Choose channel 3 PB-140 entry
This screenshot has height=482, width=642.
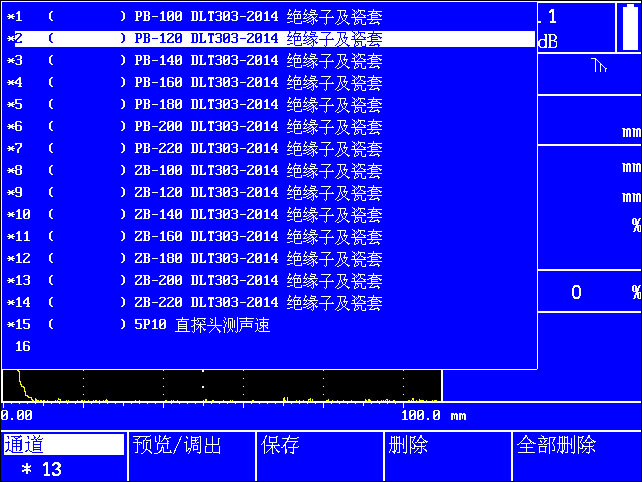pyautogui.click(x=269, y=61)
